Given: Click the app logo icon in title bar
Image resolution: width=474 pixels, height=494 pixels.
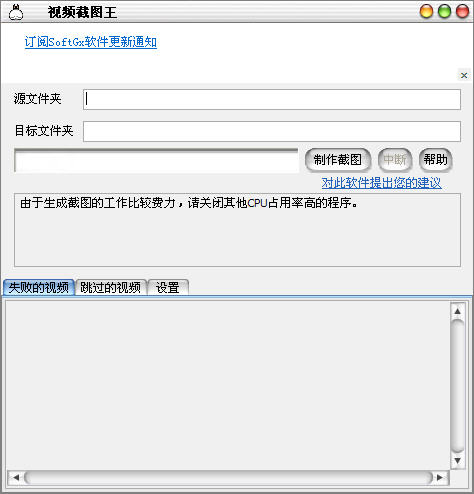Looking at the screenshot, I should 15,13.
